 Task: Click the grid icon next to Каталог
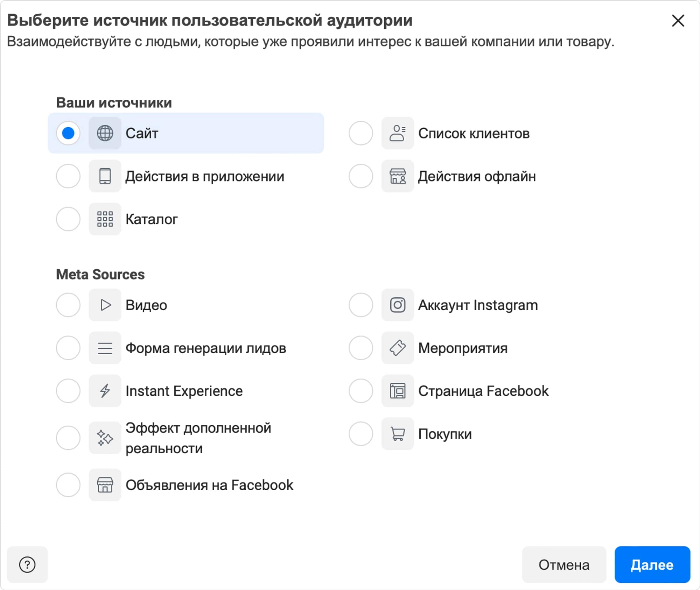[x=105, y=219]
